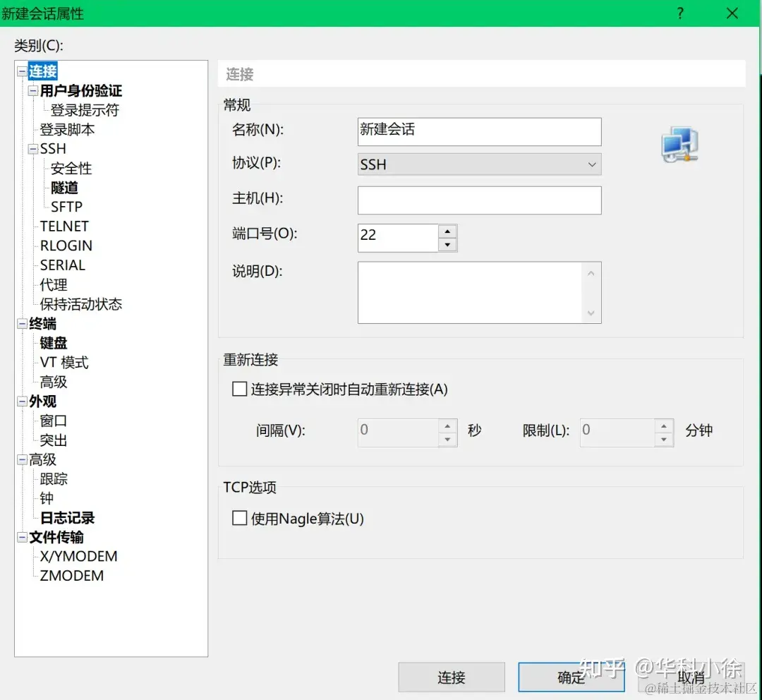Click the 取消 button
Viewport: 762px width, 700px height.
click(x=691, y=677)
